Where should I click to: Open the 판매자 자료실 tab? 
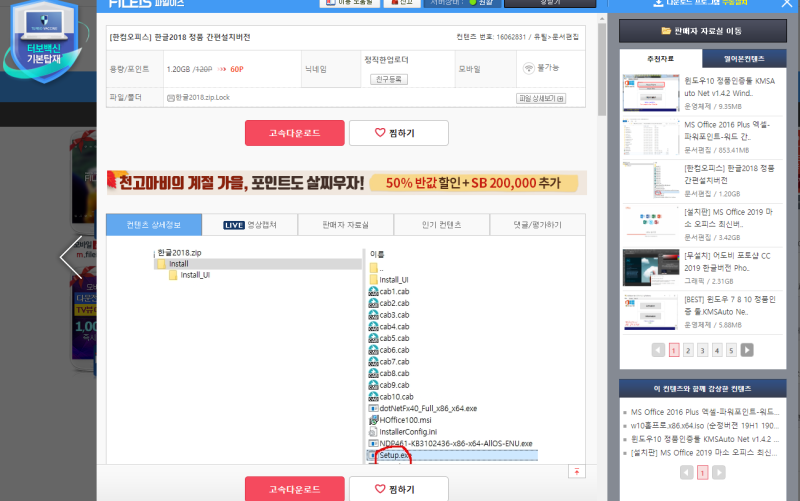coord(346,225)
